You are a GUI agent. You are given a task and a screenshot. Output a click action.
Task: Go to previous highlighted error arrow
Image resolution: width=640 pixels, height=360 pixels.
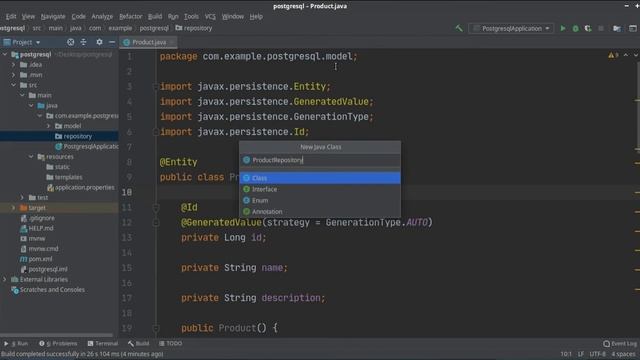(626, 55)
